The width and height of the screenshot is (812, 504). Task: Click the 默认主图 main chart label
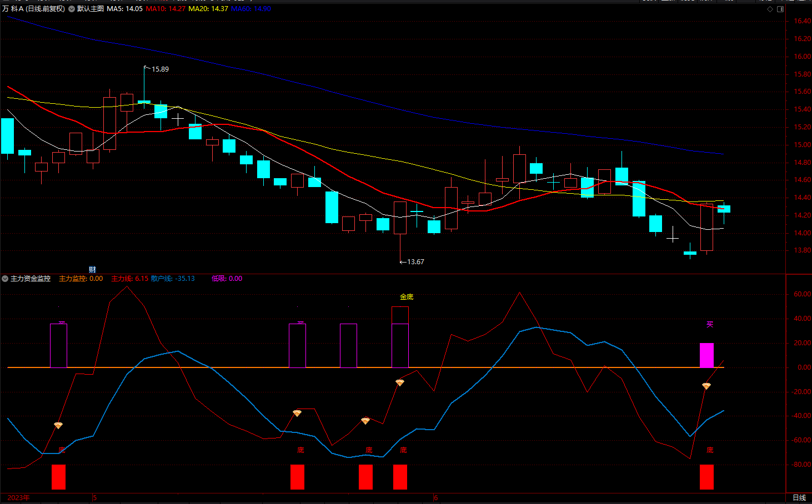click(x=91, y=9)
